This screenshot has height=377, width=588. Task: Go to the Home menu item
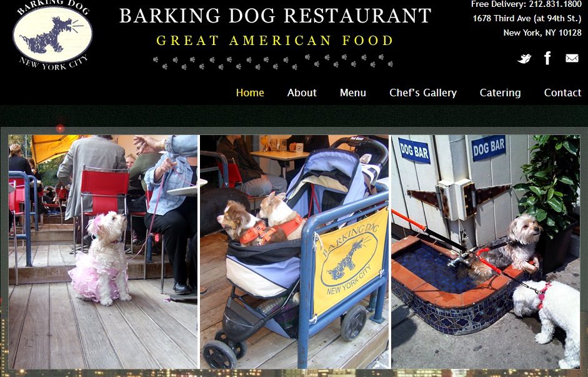(250, 93)
